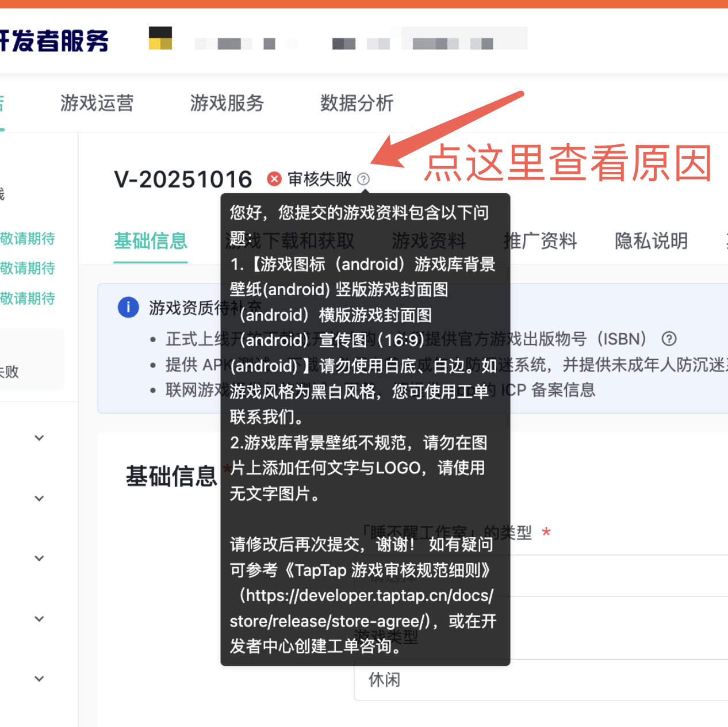Click the yellow-black game icon in header
Viewport: 728px width, 727px height.
[160, 39]
